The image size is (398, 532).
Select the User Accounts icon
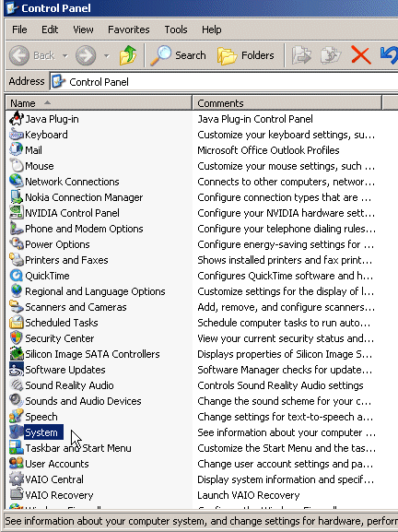[17, 464]
